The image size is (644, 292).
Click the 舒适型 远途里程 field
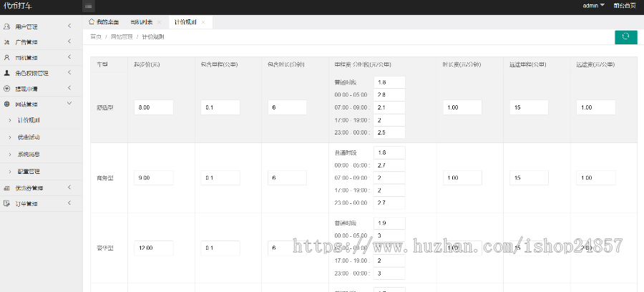pyautogui.click(x=529, y=107)
